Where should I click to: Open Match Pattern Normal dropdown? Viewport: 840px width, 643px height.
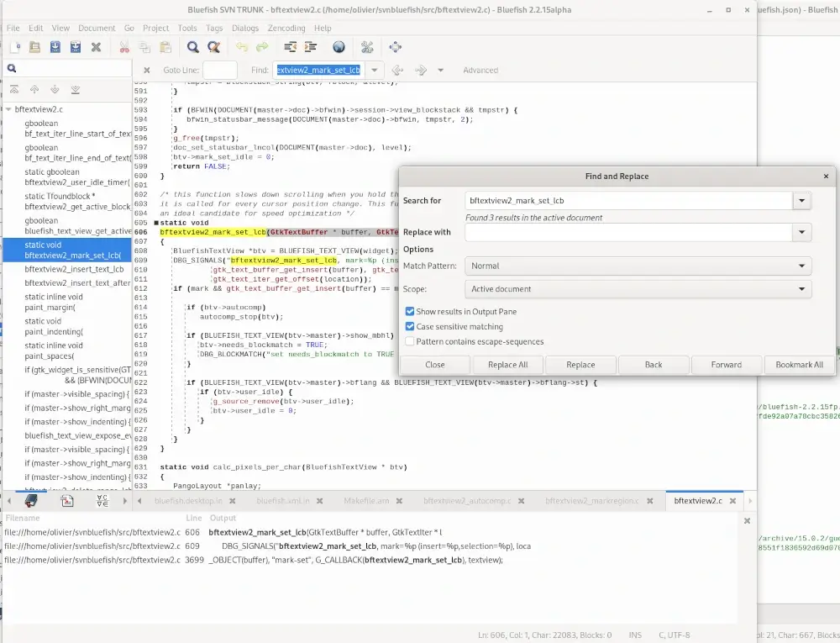pos(638,266)
